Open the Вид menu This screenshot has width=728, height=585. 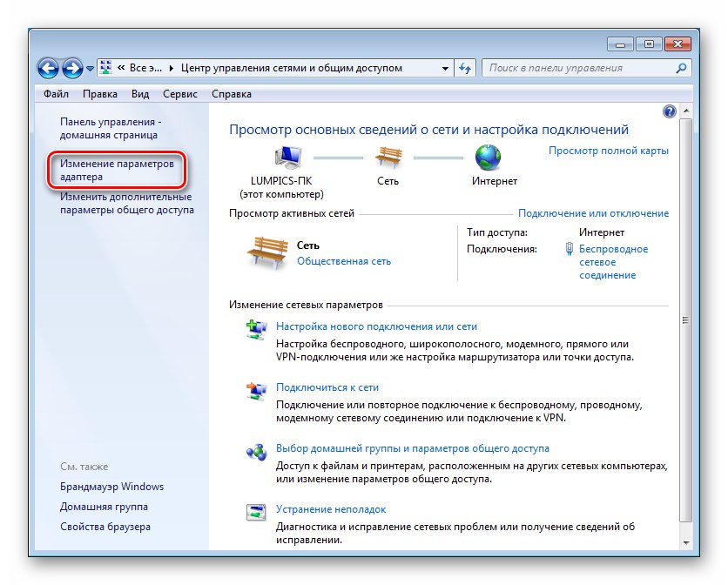click(140, 94)
